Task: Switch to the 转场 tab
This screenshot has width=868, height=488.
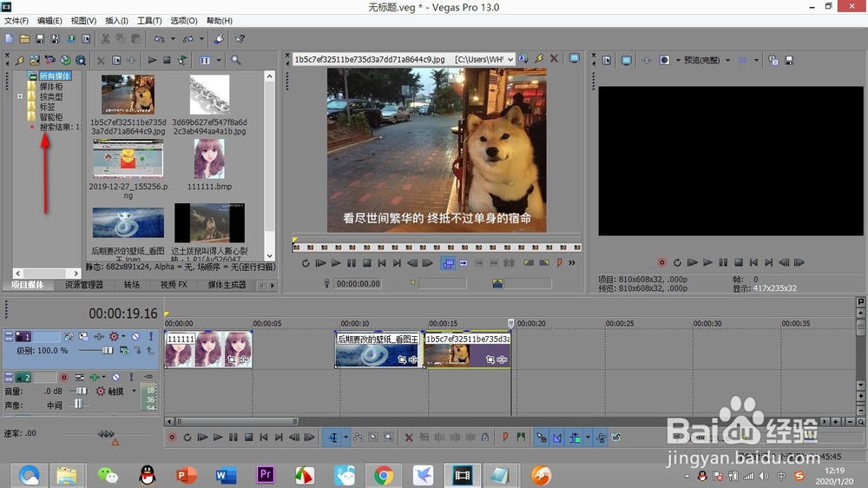Action: (131, 285)
